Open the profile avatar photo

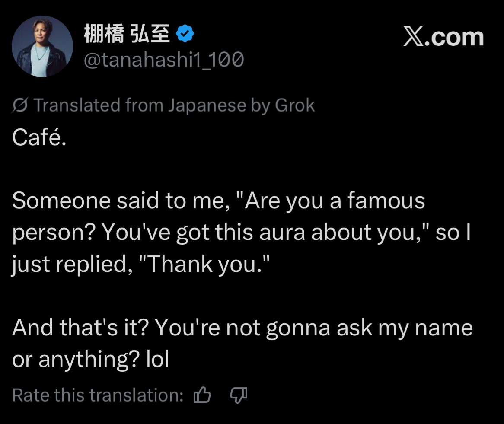click(42, 47)
